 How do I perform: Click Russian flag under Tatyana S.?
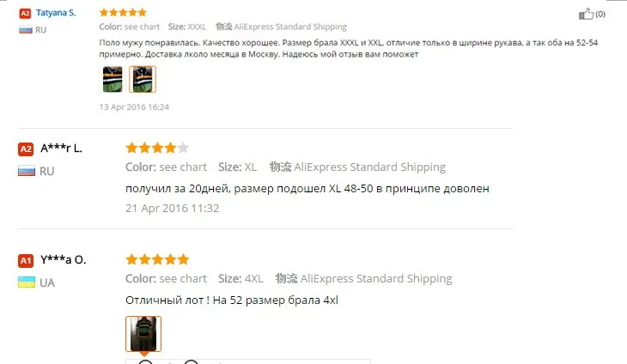[26, 29]
